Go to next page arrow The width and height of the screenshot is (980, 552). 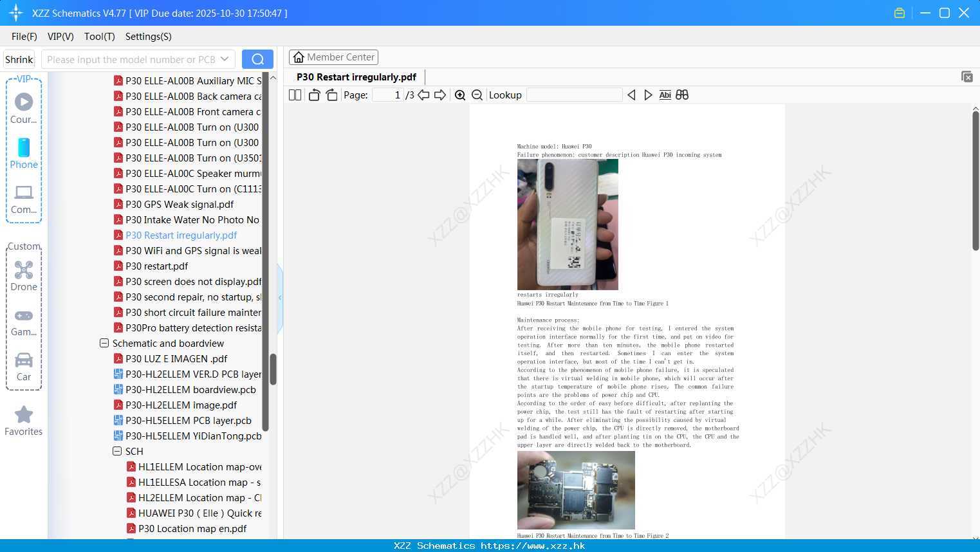[440, 95]
